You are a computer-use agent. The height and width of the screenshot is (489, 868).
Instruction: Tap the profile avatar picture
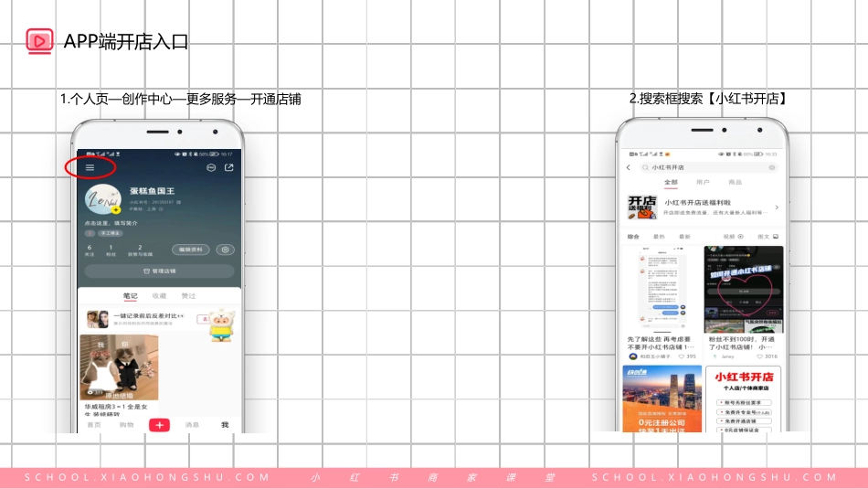tap(103, 197)
